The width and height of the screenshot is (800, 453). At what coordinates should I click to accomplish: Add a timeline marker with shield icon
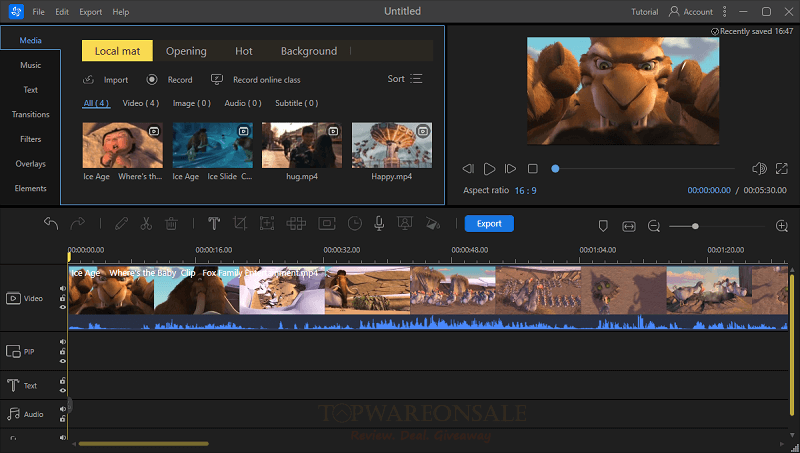click(603, 226)
